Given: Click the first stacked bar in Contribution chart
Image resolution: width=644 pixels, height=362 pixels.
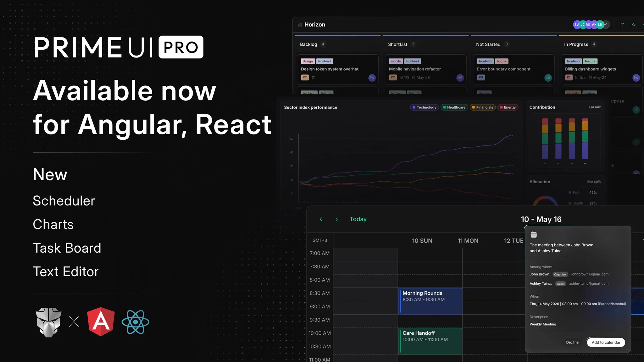Looking at the screenshot, I should (x=545, y=139).
